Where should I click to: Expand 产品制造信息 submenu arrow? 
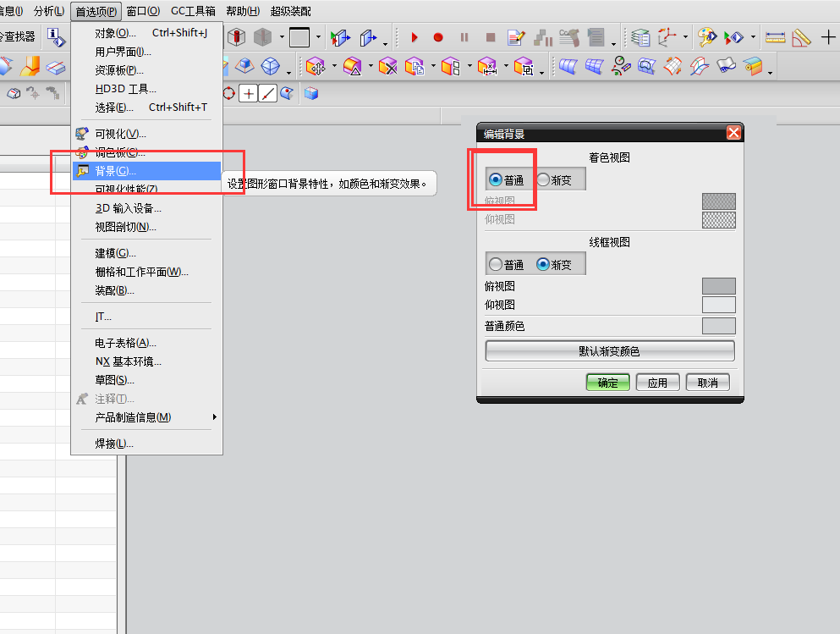[x=214, y=417]
